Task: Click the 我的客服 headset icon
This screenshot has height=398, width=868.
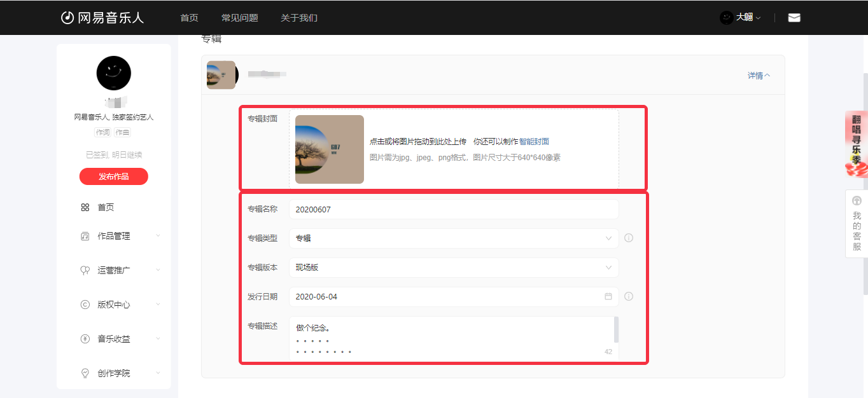Action: tap(857, 201)
